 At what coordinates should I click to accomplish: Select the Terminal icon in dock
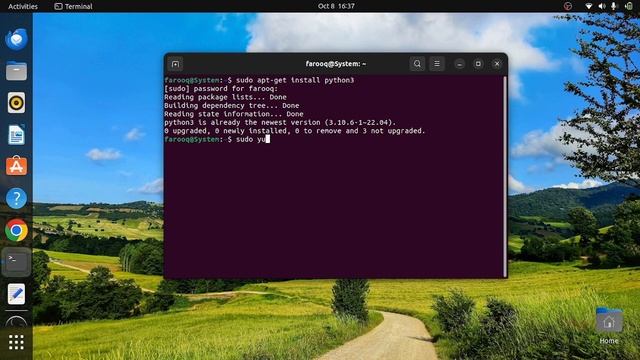[x=16, y=262]
